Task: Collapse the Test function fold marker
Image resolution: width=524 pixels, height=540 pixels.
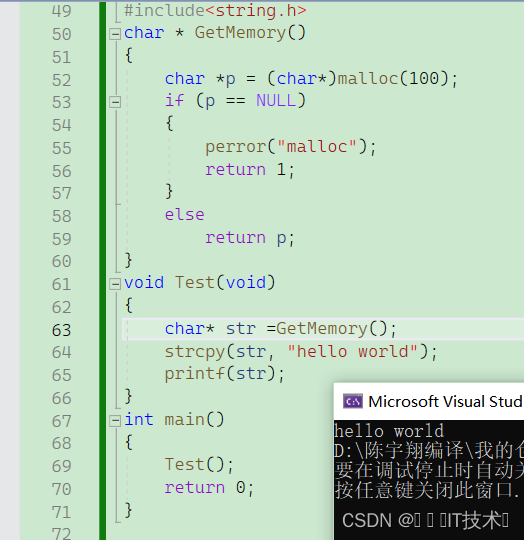Action: (115, 284)
